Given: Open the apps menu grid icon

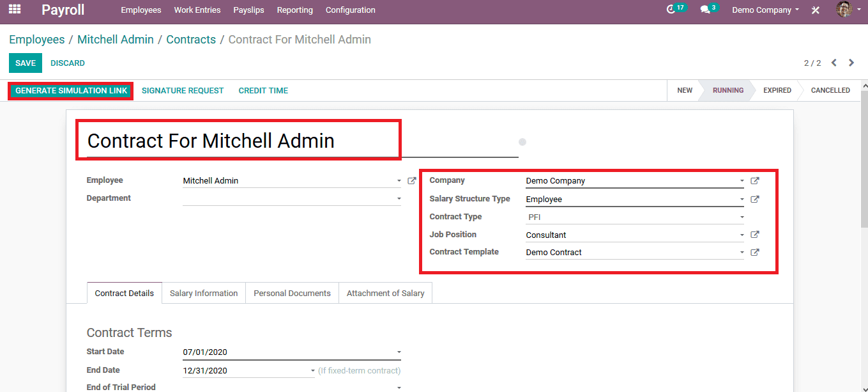Looking at the screenshot, I should (14, 10).
